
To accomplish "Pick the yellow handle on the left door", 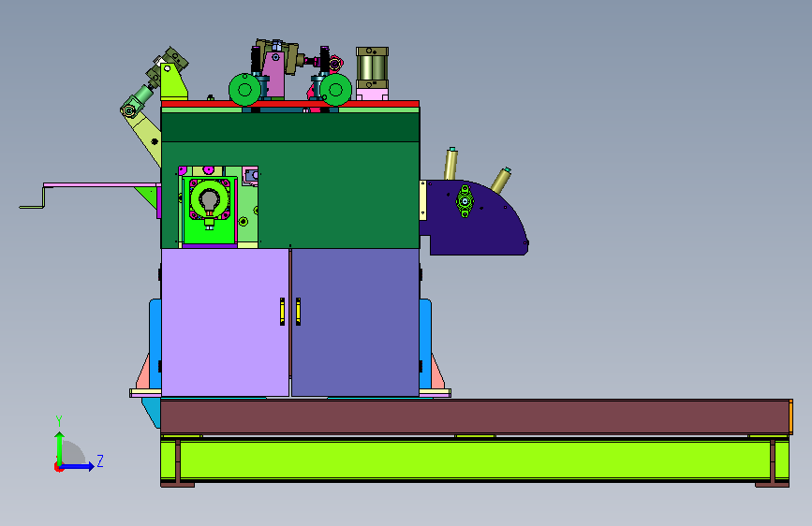I will [x=282, y=312].
